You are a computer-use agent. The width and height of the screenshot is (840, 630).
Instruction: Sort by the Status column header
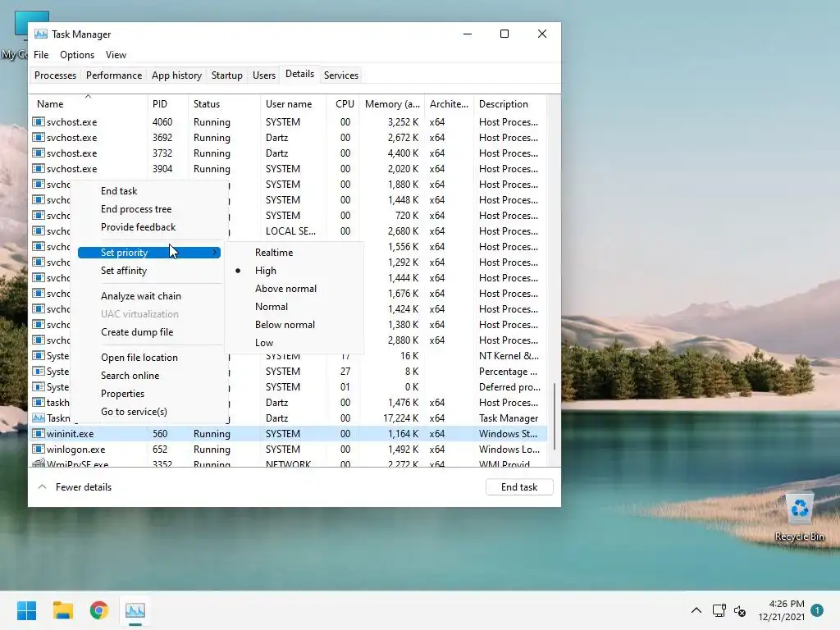[x=224, y=104]
